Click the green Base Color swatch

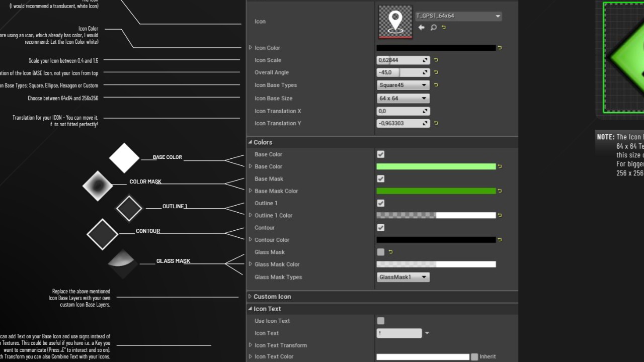pos(436,166)
